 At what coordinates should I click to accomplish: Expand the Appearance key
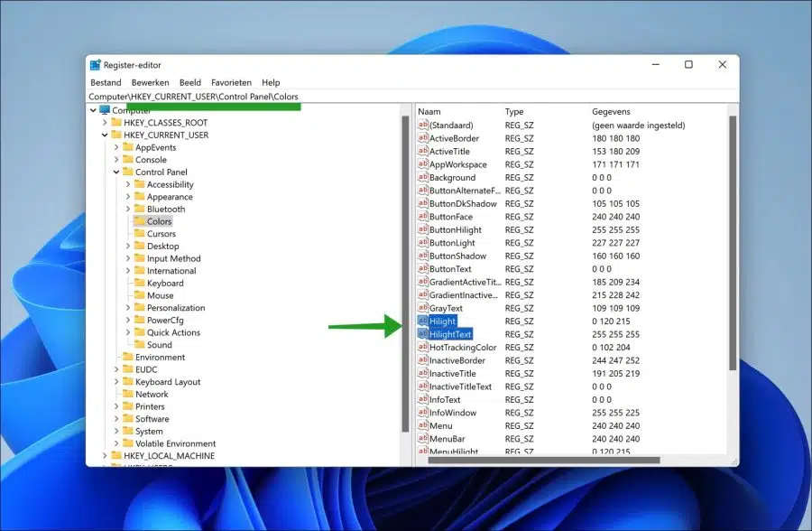(x=128, y=197)
